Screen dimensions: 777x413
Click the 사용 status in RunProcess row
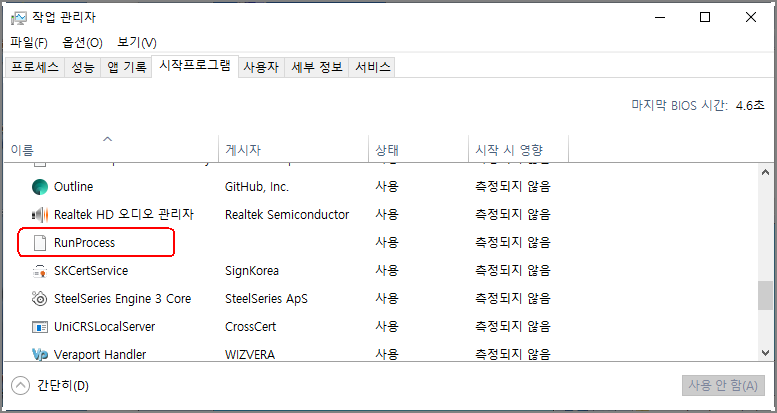tap(387, 243)
